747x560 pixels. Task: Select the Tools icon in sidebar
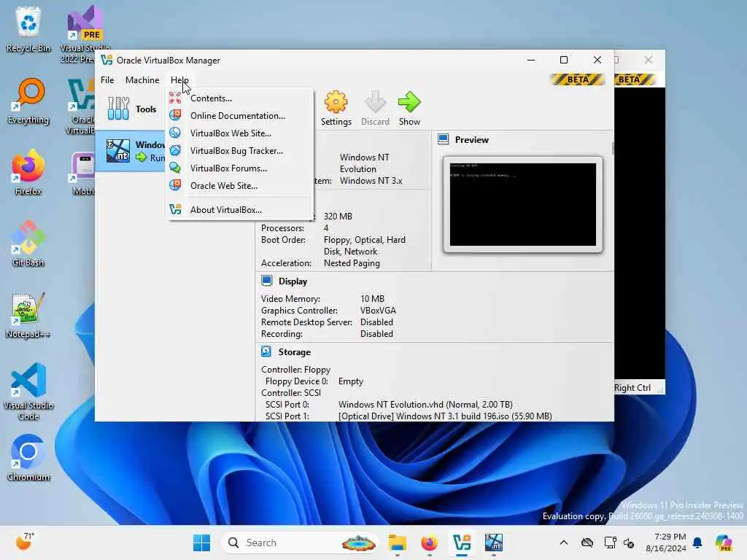pos(118,109)
